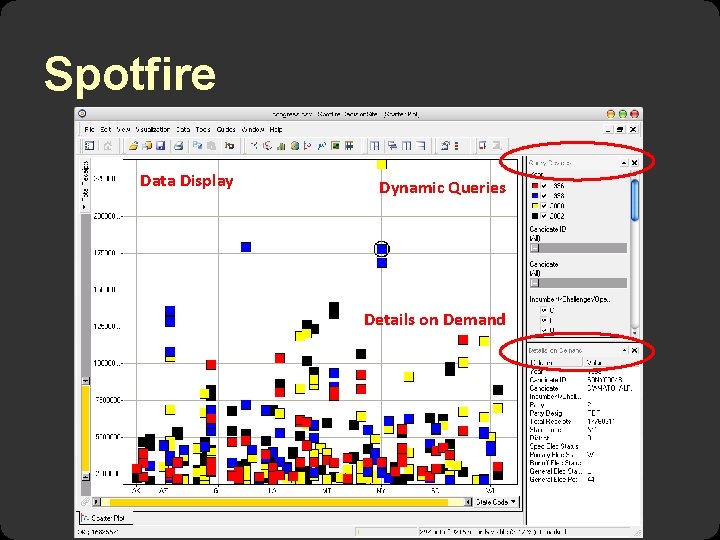Click the second window layout icon
This screenshot has width=720, height=540.
pos(392,146)
